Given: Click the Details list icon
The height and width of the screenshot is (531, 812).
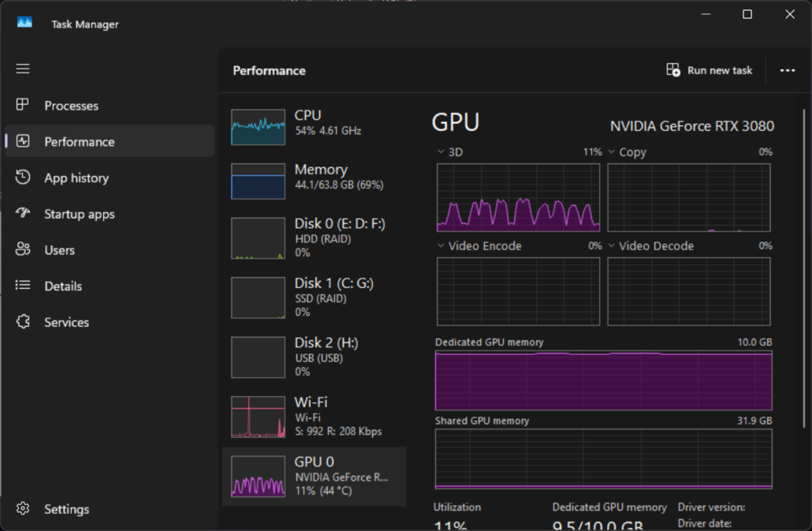Looking at the screenshot, I should [x=23, y=286].
